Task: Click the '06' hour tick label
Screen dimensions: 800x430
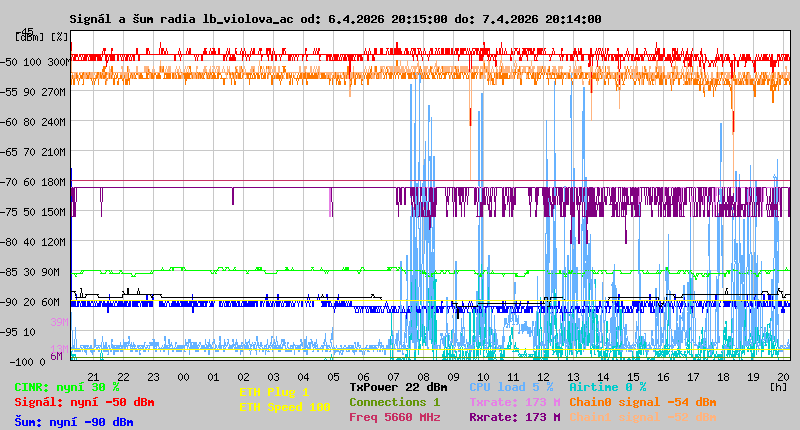Action: (x=363, y=377)
